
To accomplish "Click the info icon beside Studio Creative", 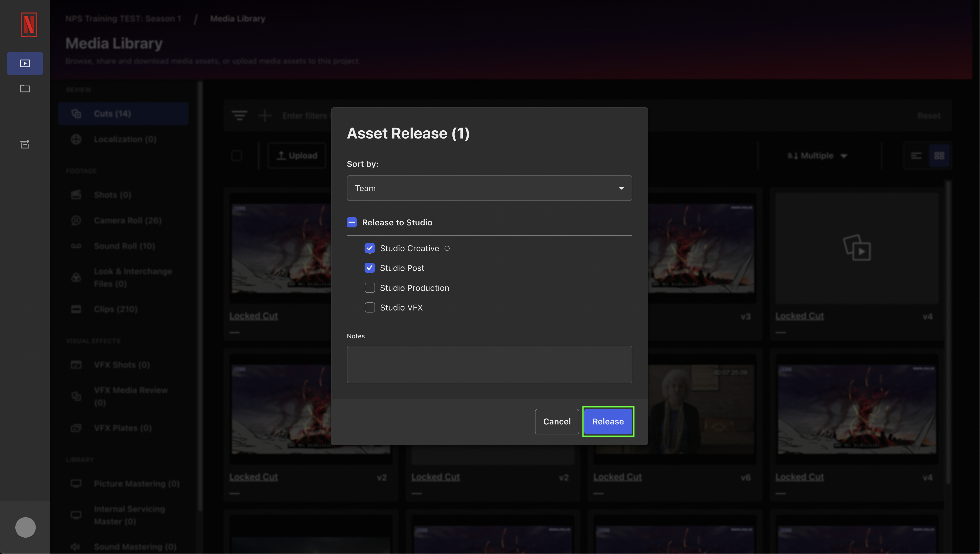I will pos(447,248).
